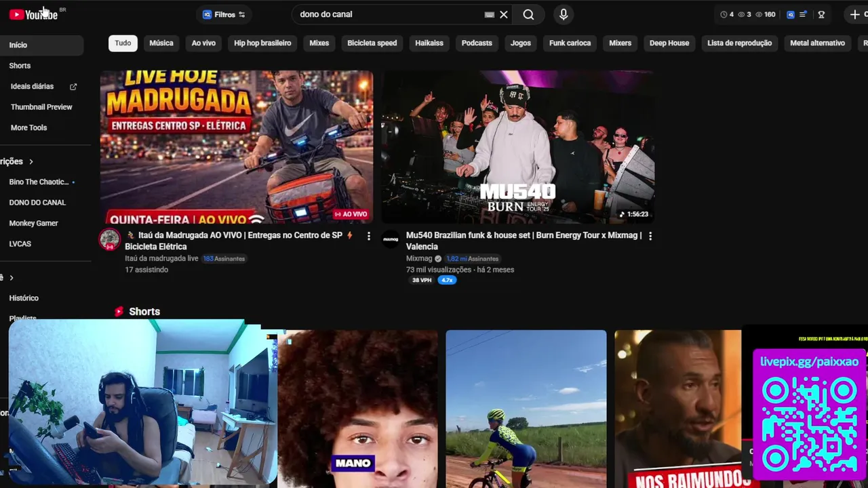Click the blue 4.7x multiplier badge
Screen dimensions: 868x488
pyautogui.click(x=447, y=280)
